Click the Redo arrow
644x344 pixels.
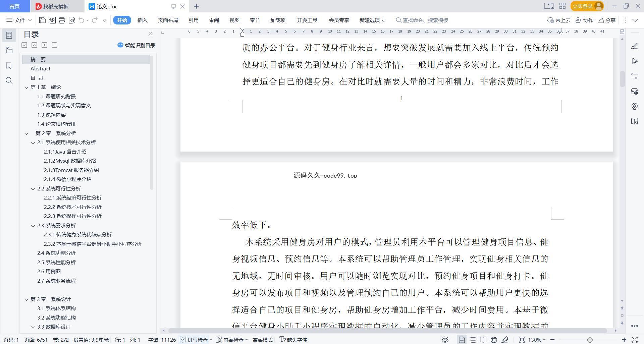coord(95,20)
